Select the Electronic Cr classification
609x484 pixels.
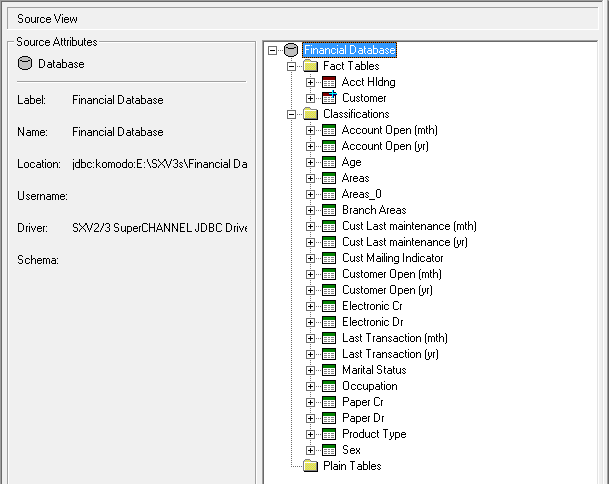coord(371,306)
